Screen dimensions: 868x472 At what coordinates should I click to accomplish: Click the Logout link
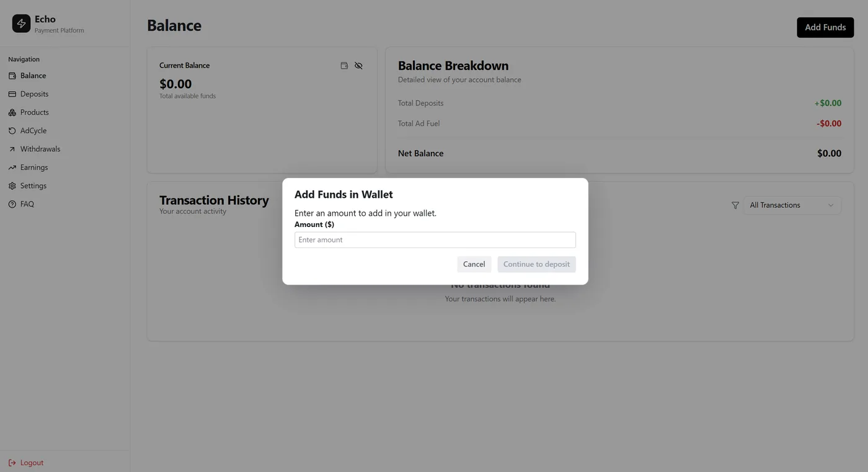pyautogui.click(x=32, y=463)
